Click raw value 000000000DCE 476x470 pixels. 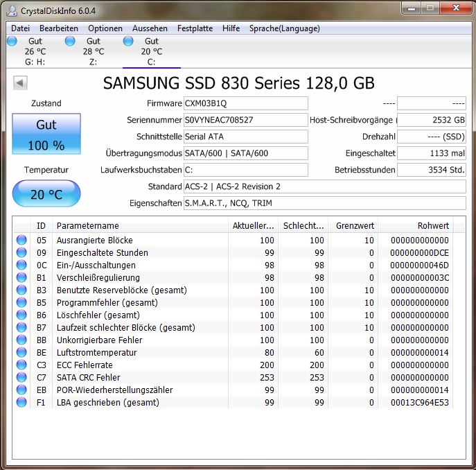[420, 253]
